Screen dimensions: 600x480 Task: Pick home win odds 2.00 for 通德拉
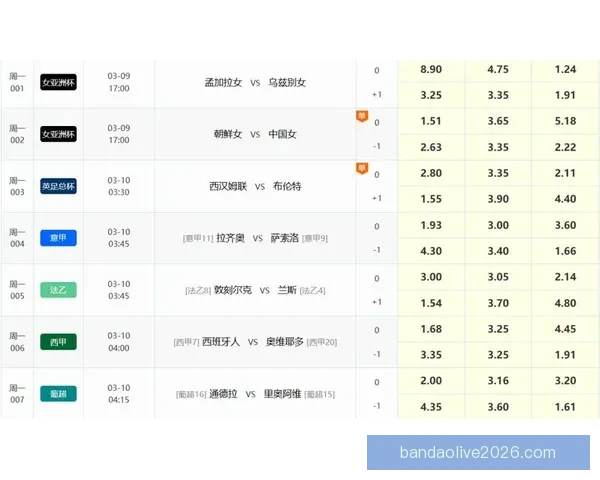tap(431, 381)
